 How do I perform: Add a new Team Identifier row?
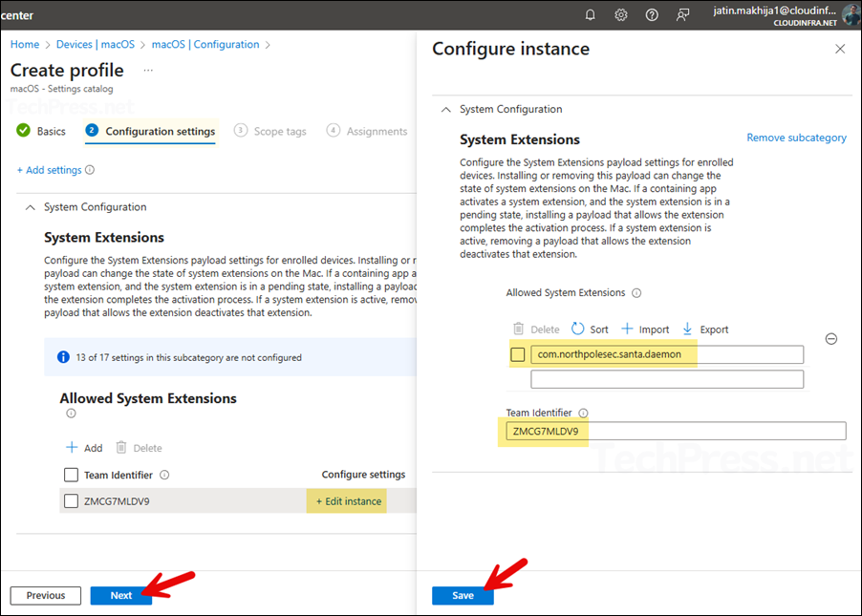(84, 448)
